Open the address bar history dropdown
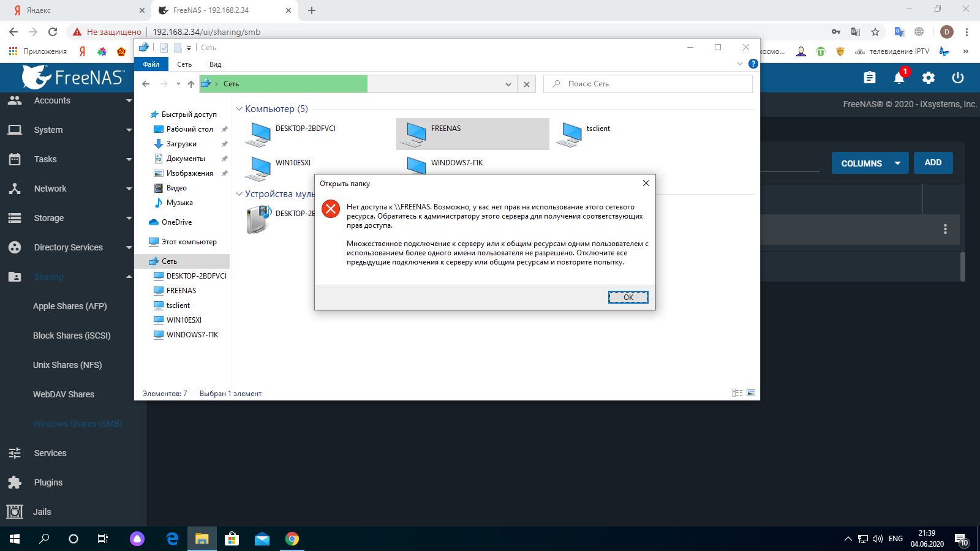980x551 pixels. (x=508, y=84)
